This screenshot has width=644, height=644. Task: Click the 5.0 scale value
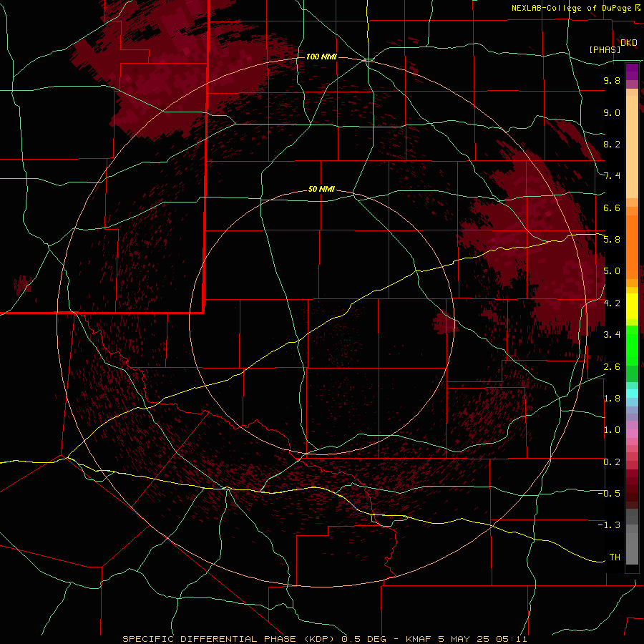(x=612, y=271)
